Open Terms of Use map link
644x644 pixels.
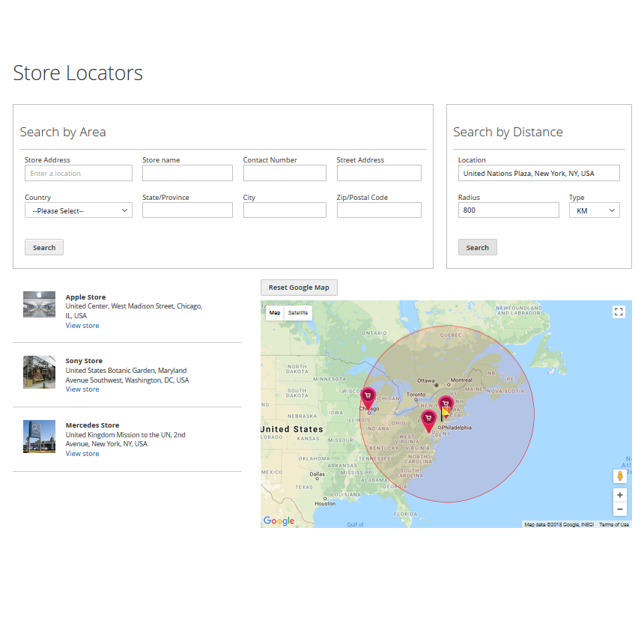coord(614,524)
